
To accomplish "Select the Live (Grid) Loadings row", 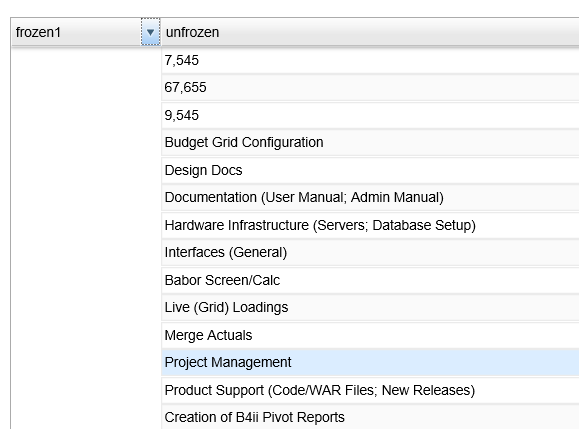I will (x=370, y=308).
